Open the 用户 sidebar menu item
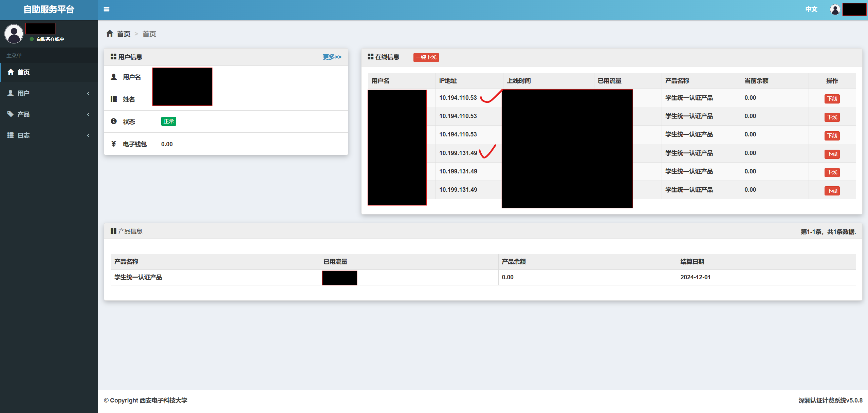The height and width of the screenshot is (413, 868). click(x=49, y=93)
